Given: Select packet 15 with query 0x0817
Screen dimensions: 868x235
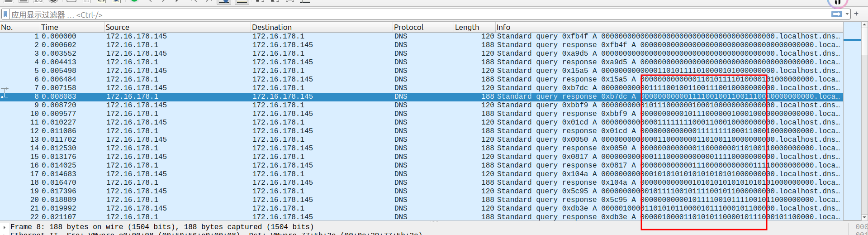Looking at the screenshot, I should click(x=181, y=157).
